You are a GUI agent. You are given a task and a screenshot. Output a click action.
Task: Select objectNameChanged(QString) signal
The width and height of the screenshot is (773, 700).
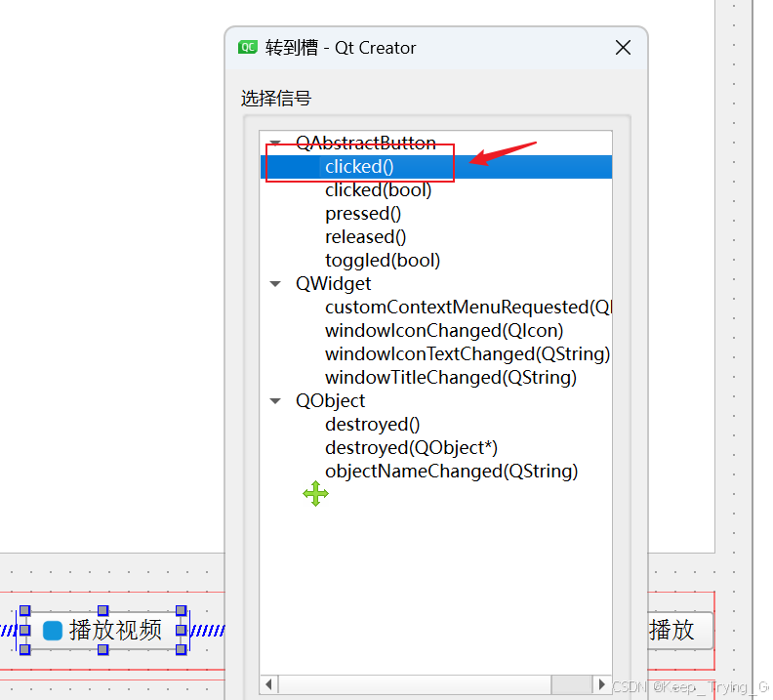point(451,472)
